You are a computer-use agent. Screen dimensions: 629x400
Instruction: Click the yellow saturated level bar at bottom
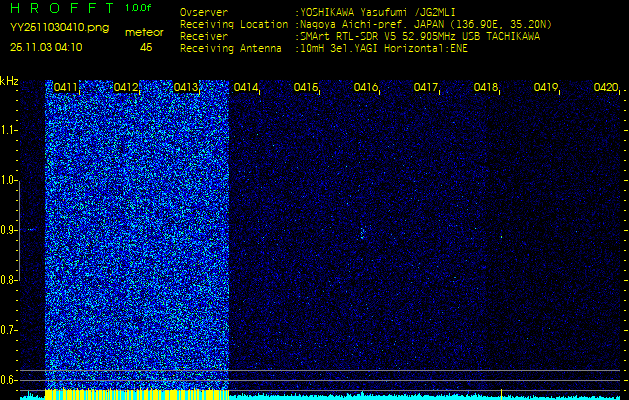click(137, 394)
